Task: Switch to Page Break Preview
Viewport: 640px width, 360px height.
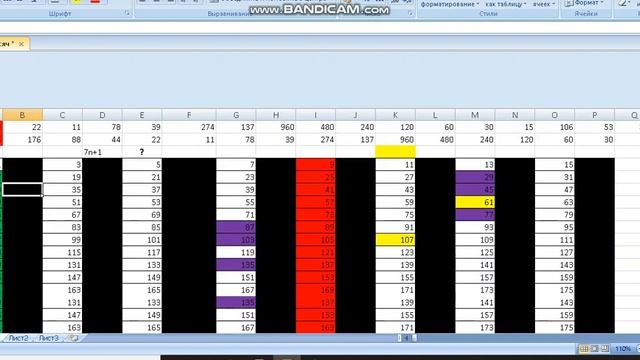Action: pyautogui.click(x=605, y=349)
